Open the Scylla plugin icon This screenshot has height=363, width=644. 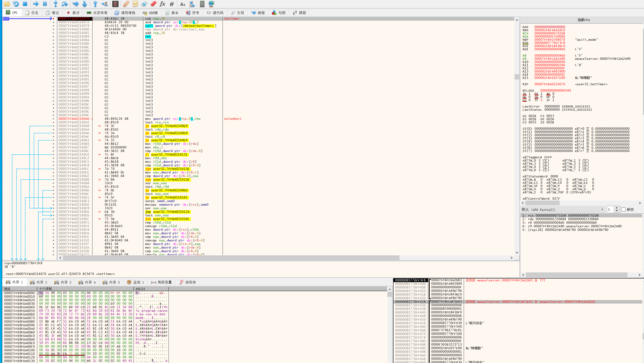(x=115, y=4)
